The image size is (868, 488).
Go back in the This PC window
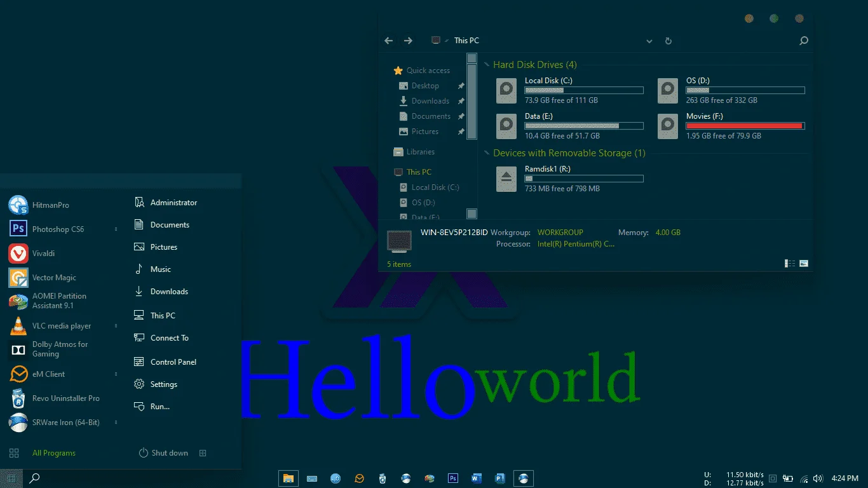click(389, 41)
